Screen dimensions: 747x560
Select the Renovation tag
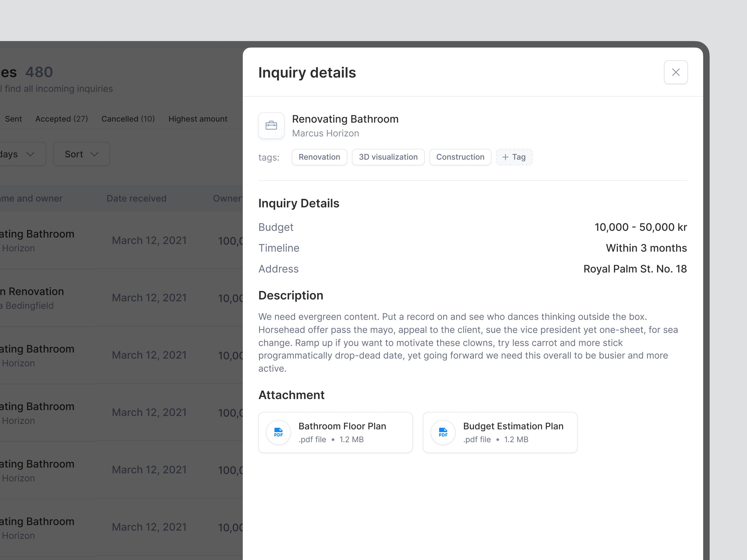point(319,157)
